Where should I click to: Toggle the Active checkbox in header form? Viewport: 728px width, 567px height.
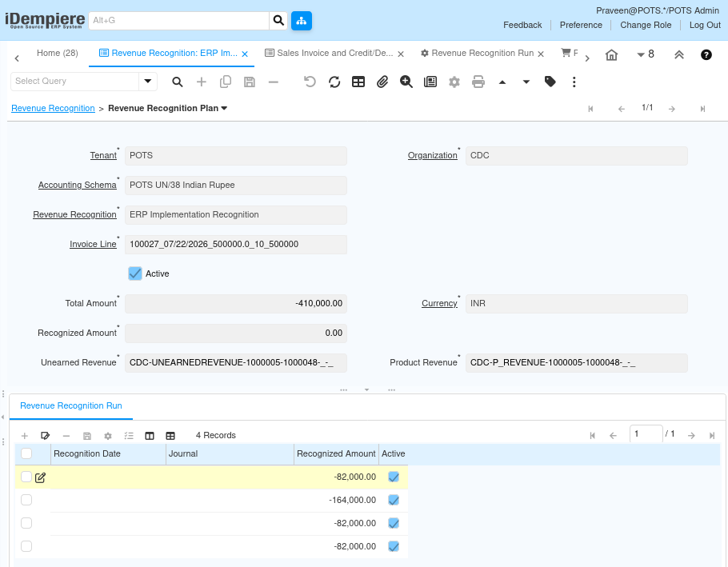click(x=135, y=274)
